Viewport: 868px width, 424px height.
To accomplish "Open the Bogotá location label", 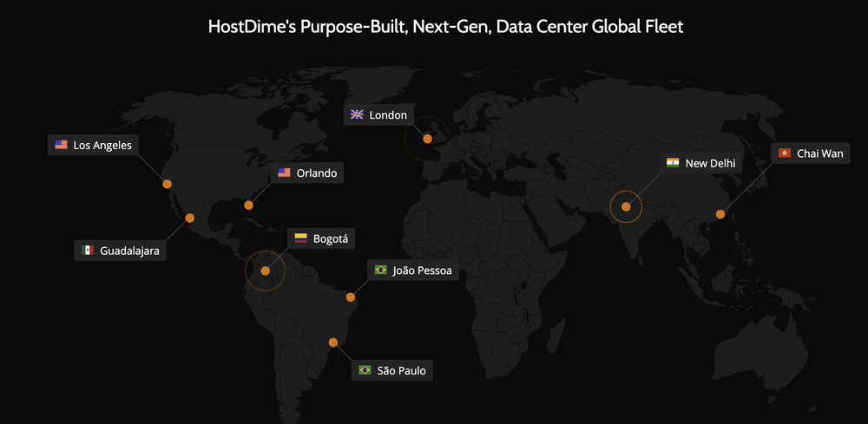I will click(x=321, y=238).
